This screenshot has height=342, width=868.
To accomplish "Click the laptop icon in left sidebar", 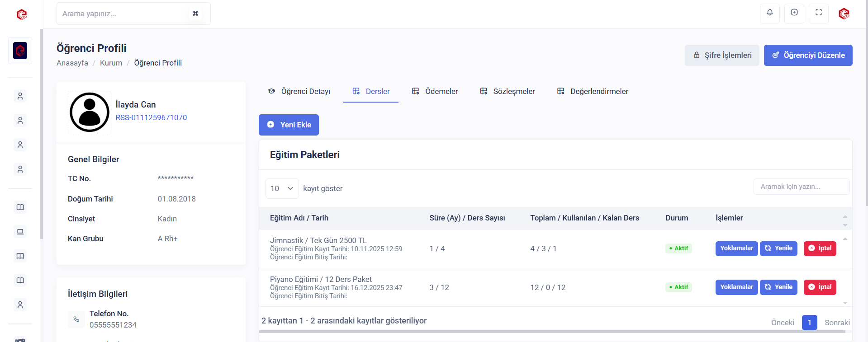I will coord(20,232).
